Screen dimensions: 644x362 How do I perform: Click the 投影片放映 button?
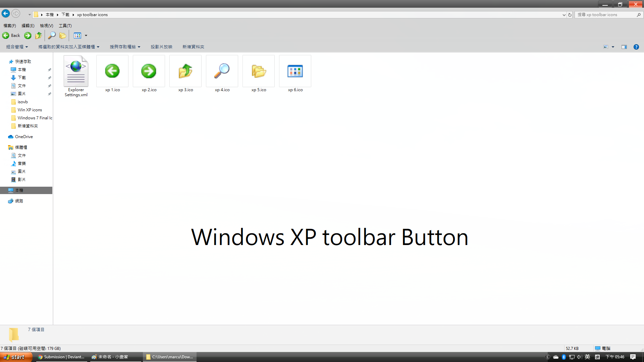coord(161,47)
